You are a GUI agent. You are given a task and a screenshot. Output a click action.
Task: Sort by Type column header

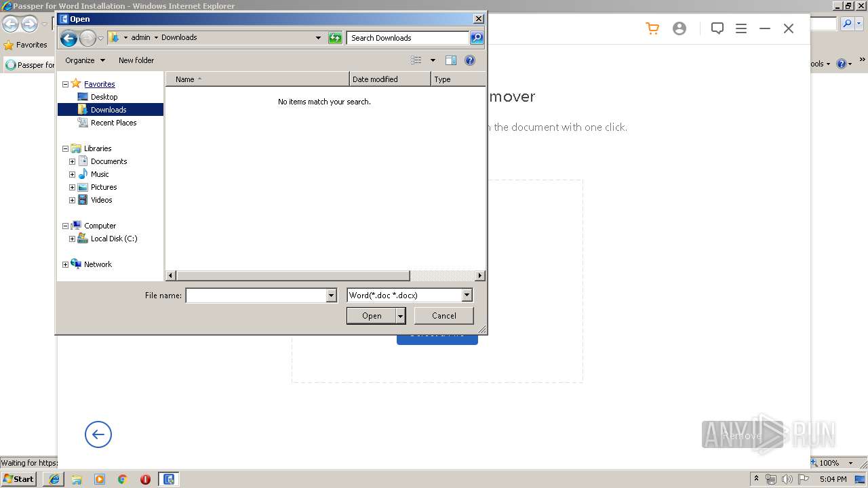pos(458,79)
